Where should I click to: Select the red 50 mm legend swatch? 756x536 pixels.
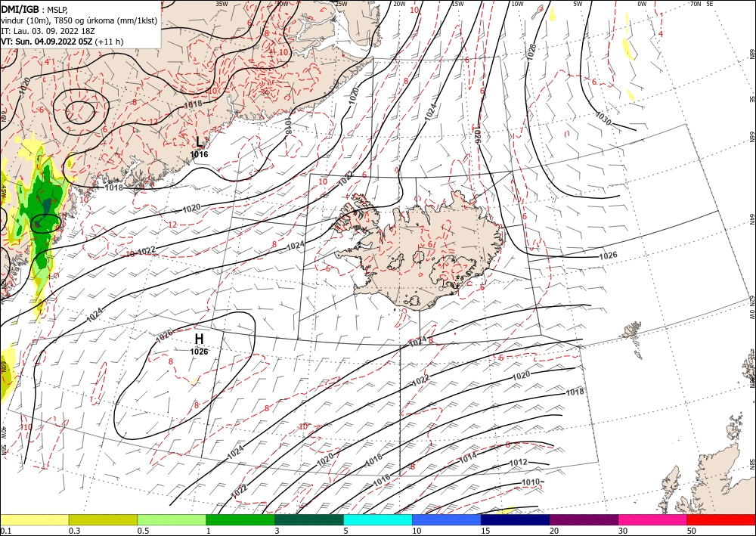click(x=721, y=519)
